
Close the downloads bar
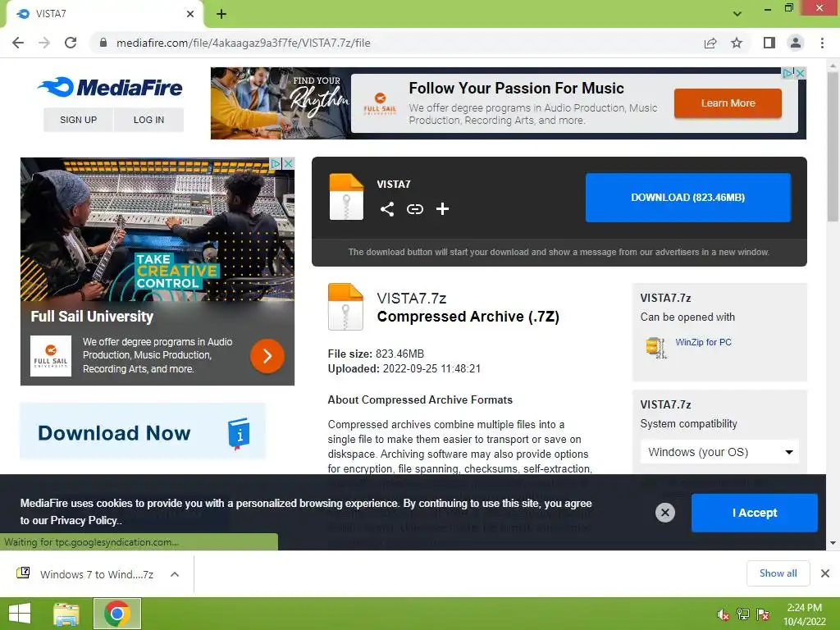click(825, 573)
